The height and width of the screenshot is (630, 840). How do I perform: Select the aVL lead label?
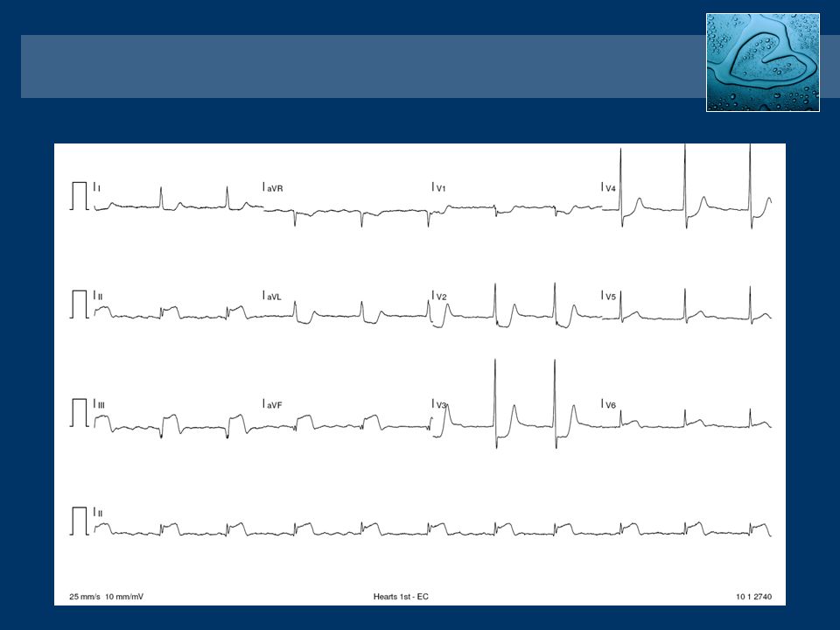tap(274, 297)
